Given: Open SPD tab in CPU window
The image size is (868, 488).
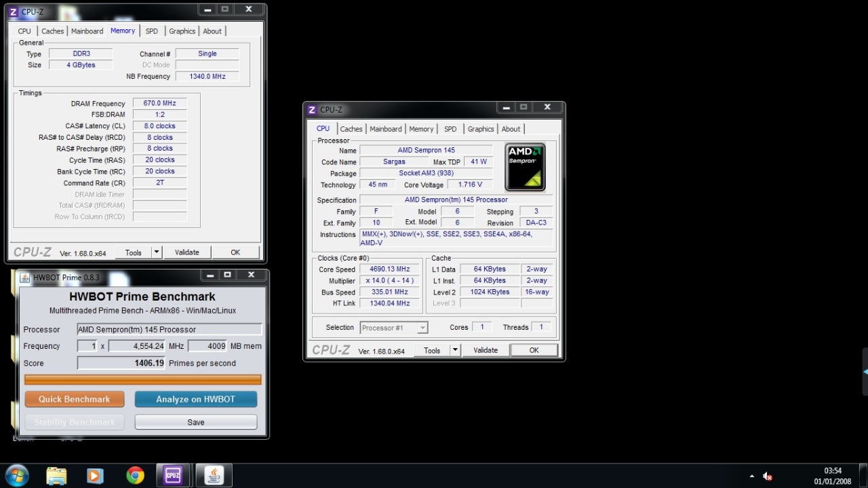Looking at the screenshot, I should click(x=450, y=129).
